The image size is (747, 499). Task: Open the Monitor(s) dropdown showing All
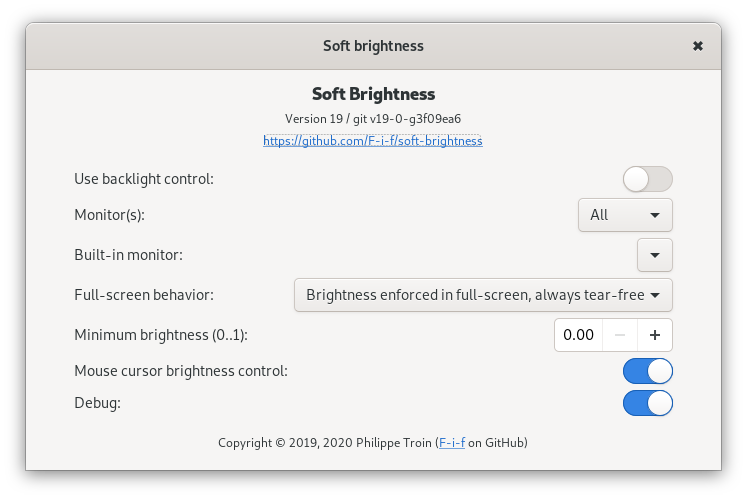coord(625,215)
